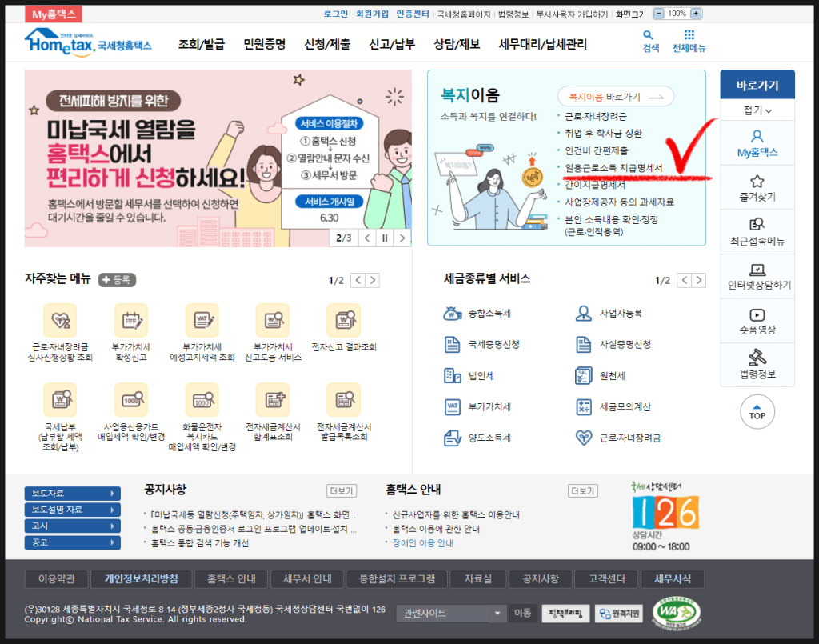This screenshot has height=644, width=819.
Task: Click the 복지이음 바로가기 button
Action: click(x=616, y=97)
